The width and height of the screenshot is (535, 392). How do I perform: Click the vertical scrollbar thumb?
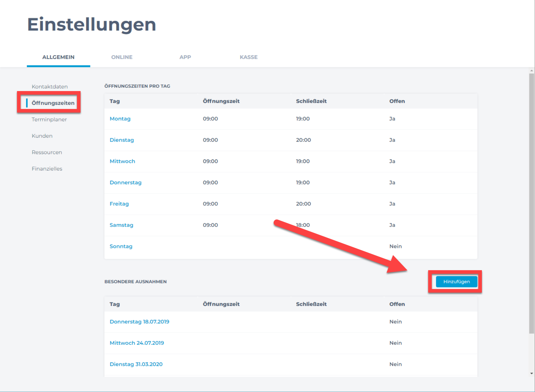point(531,203)
